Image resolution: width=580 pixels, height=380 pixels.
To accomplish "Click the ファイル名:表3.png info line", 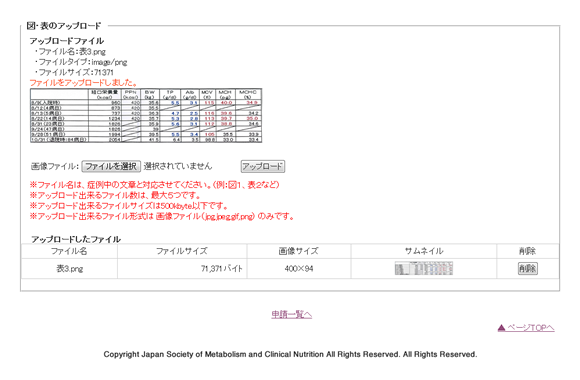I will click(70, 51).
